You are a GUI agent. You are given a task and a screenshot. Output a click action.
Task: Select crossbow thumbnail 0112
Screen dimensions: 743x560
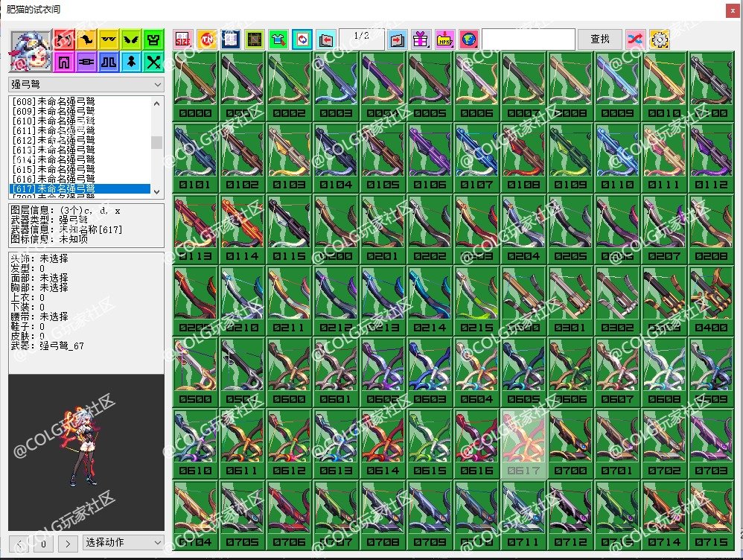point(711,158)
